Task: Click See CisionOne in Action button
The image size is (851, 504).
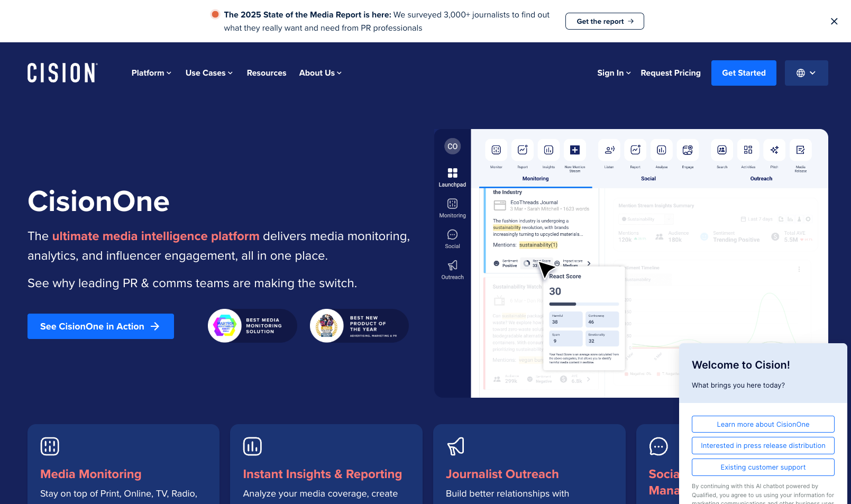Action: coord(100,326)
